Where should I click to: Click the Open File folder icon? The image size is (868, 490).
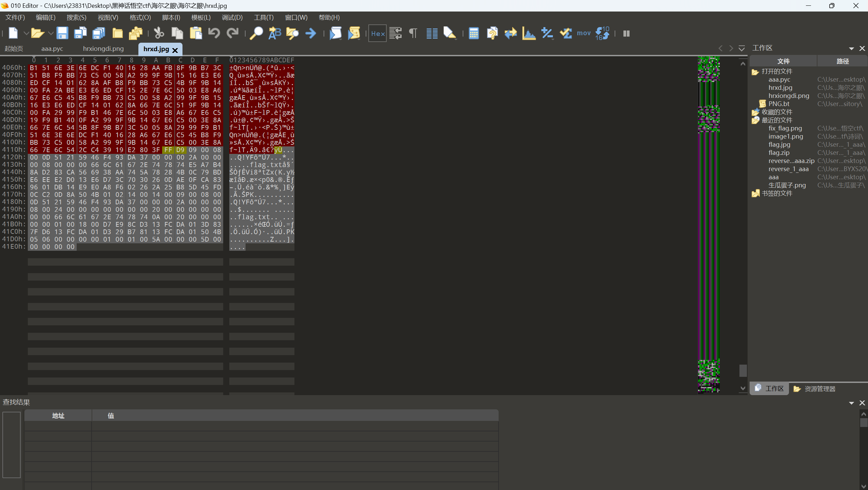(x=37, y=33)
